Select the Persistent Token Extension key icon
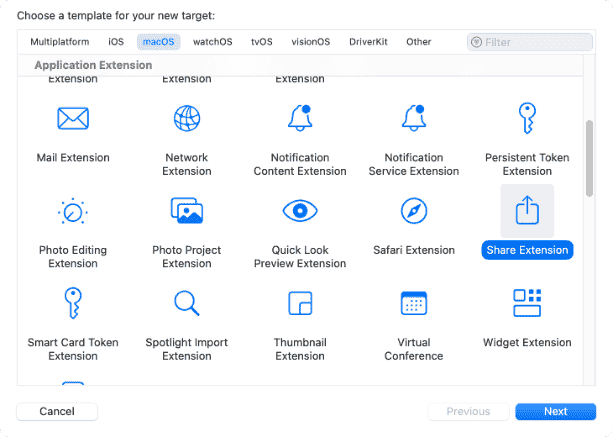Viewport: 614px width, 437px height. click(x=527, y=119)
